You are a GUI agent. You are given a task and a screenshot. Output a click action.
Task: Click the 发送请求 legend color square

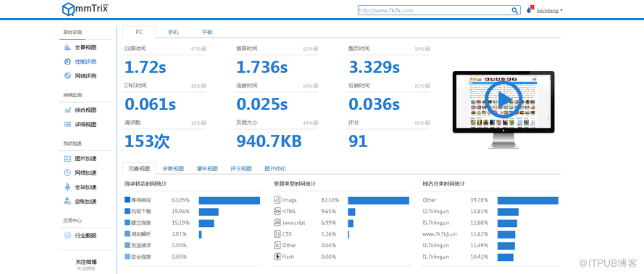[127, 245]
